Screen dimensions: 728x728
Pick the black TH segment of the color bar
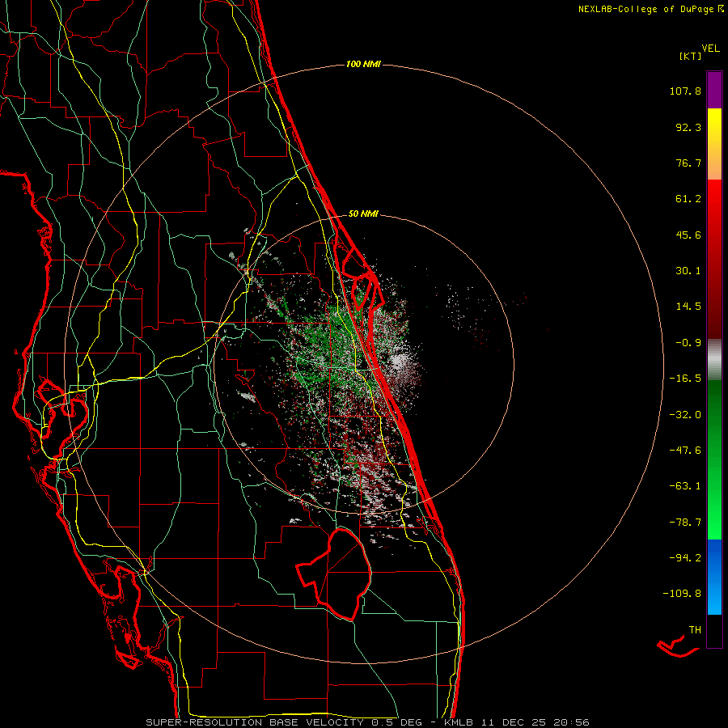714,631
